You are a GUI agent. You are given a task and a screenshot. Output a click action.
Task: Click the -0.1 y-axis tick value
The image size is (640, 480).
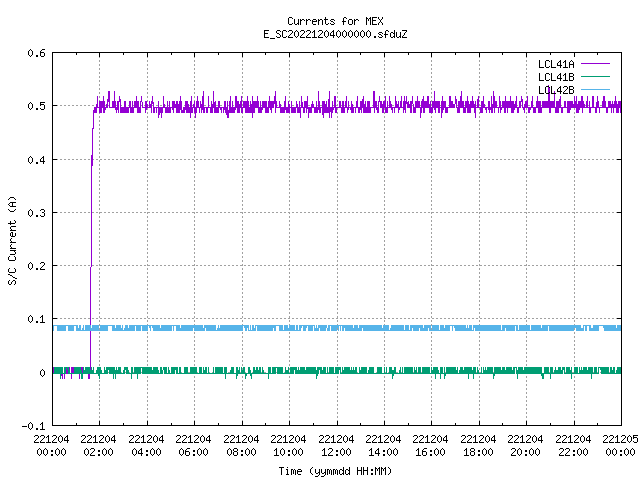[x=33, y=426]
